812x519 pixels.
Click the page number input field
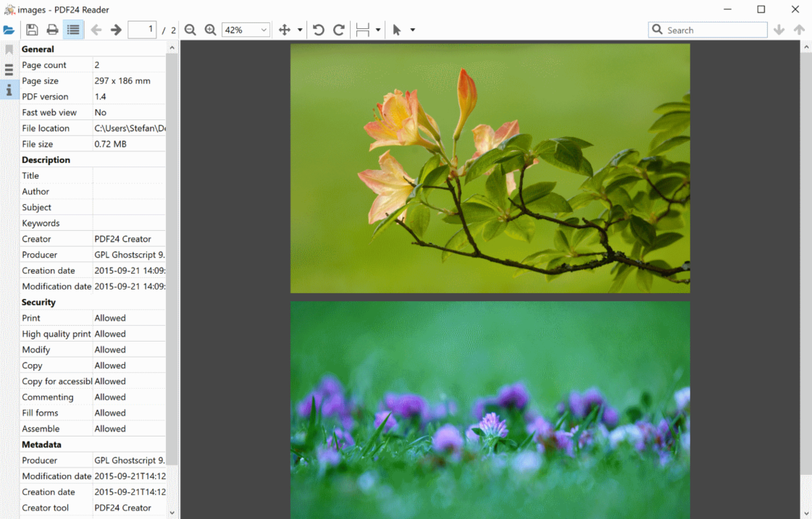[142, 30]
